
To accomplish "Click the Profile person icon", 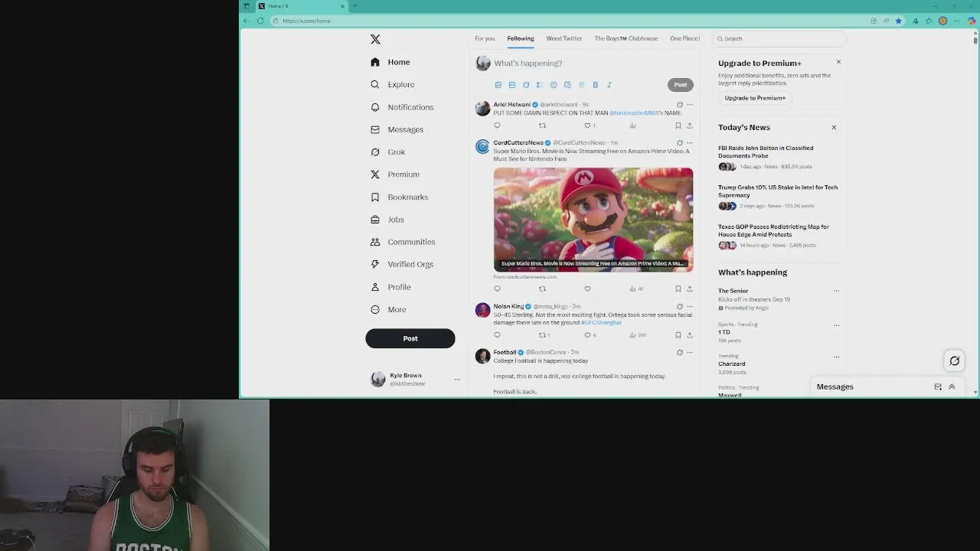I will pos(375,287).
